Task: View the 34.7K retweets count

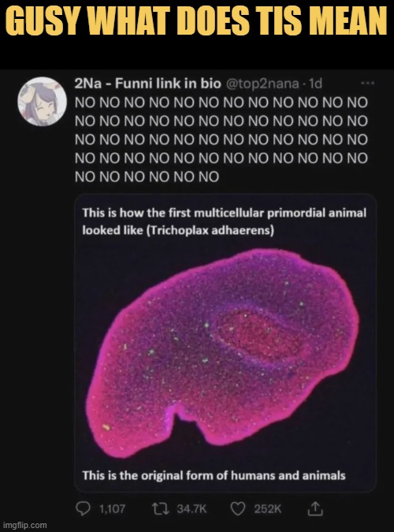Action: pyautogui.click(x=191, y=509)
